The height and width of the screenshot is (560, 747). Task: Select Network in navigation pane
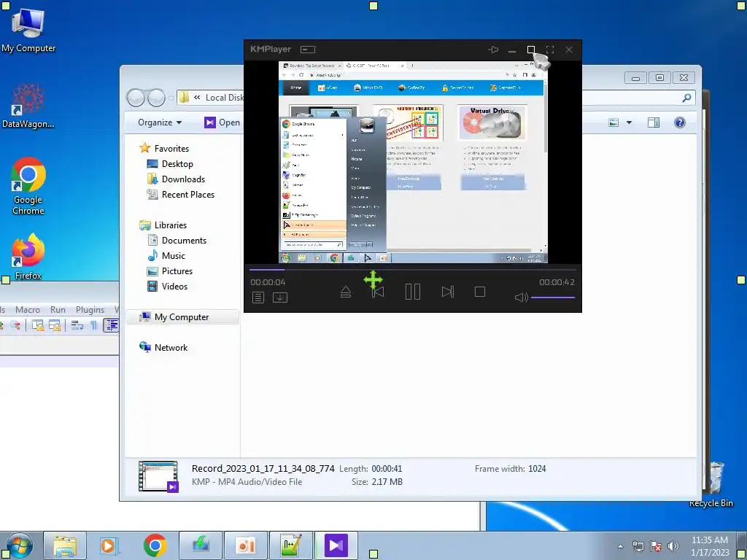pos(171,348)
